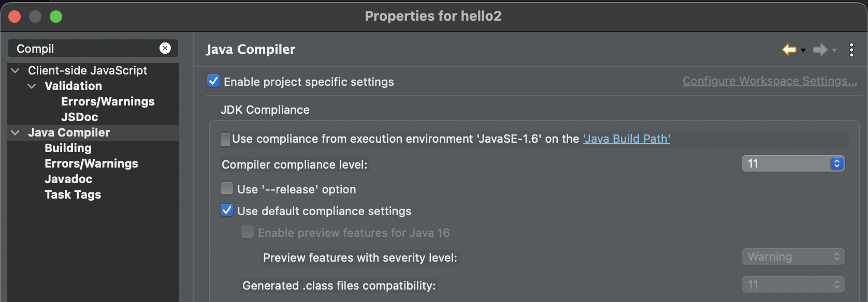Collapse the Validation tree node
The height and width of the screenshot is (302, 868).
(x=32, y=86)
